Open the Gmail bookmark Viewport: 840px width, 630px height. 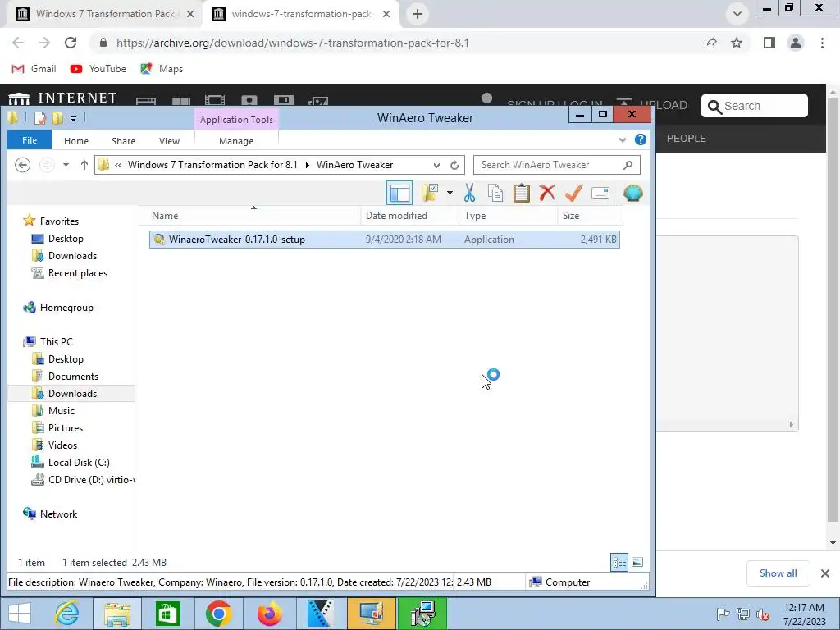[x=34, y=69]
